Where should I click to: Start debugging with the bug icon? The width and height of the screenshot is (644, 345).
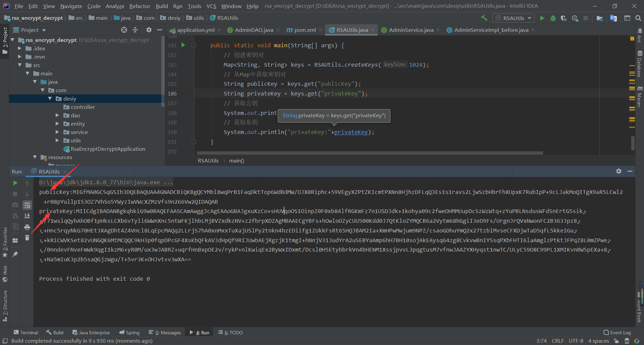pyautogui.click(x=553, y=18)
